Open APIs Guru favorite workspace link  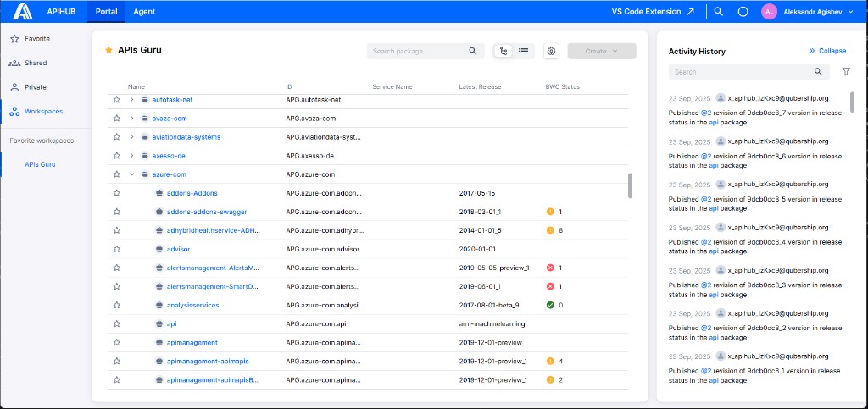40,164
